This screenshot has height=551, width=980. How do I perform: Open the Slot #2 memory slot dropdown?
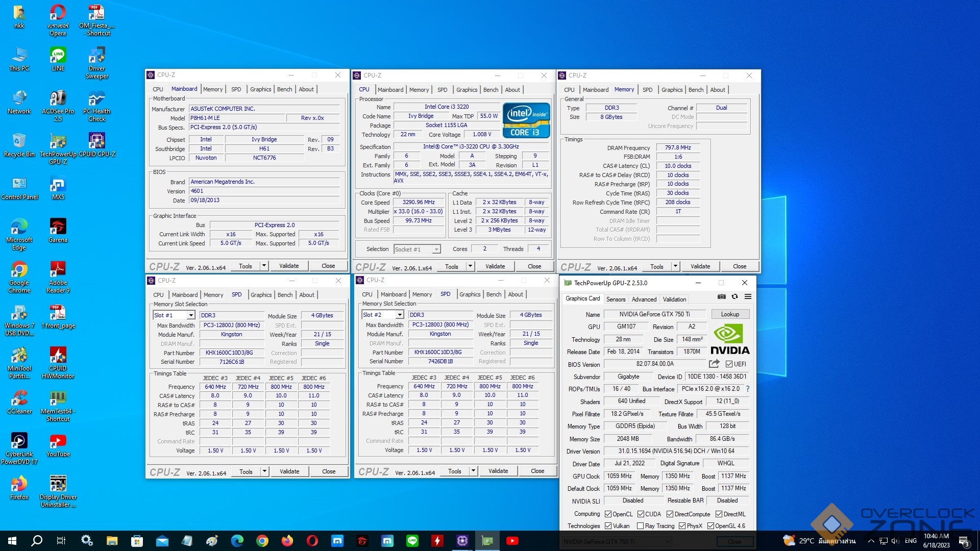[x=399, y=315]
